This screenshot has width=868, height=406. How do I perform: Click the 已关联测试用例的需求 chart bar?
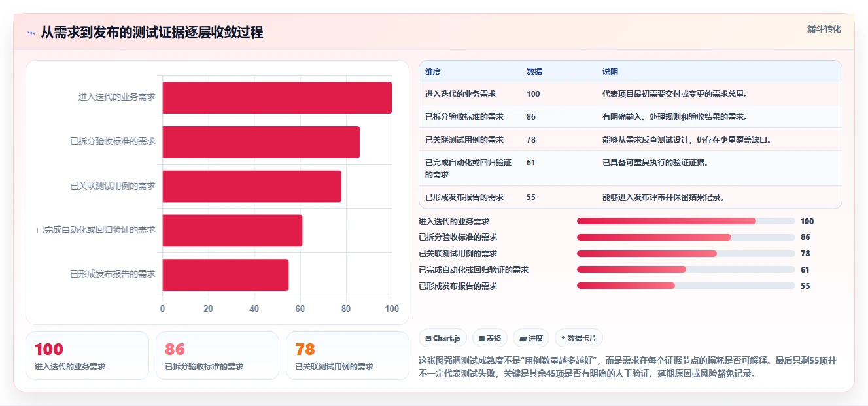coord(252,186)
